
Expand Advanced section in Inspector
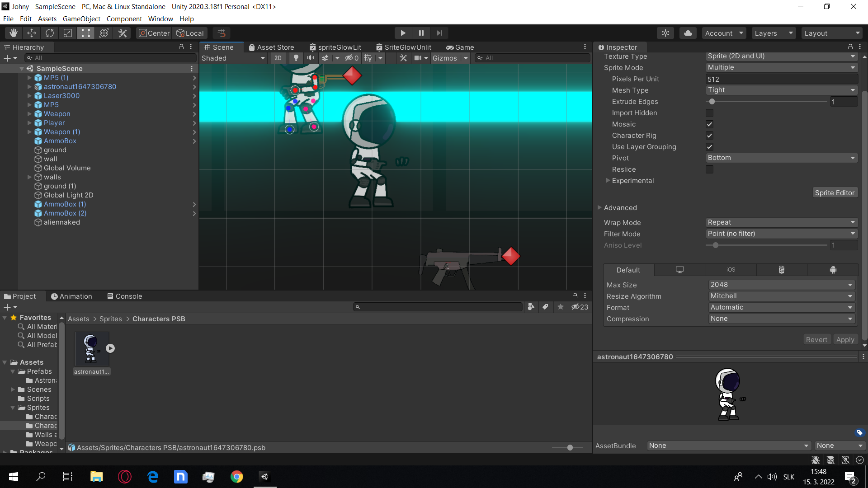click(x=599, y=207)
